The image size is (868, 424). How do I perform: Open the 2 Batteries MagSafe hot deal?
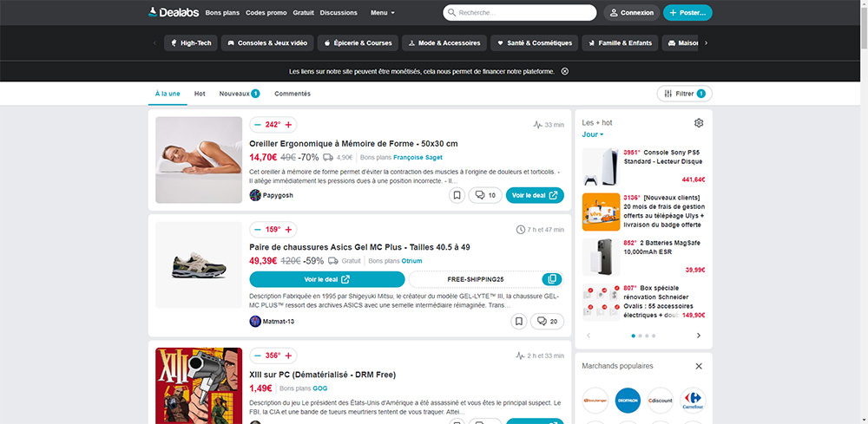tap(643, 257)
